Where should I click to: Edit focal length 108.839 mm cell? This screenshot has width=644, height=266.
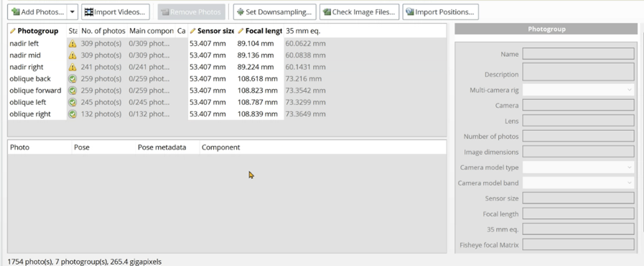[x=260, y=114]
